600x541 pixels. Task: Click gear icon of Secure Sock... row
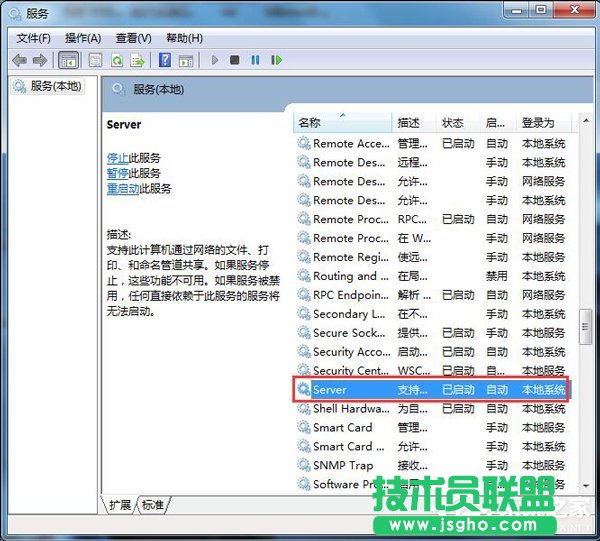304,333
